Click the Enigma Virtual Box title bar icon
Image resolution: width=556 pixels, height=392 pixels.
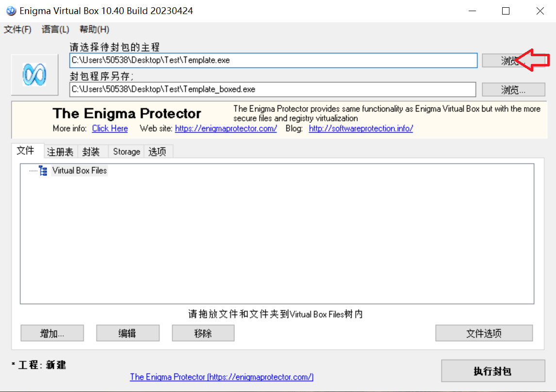11,11
